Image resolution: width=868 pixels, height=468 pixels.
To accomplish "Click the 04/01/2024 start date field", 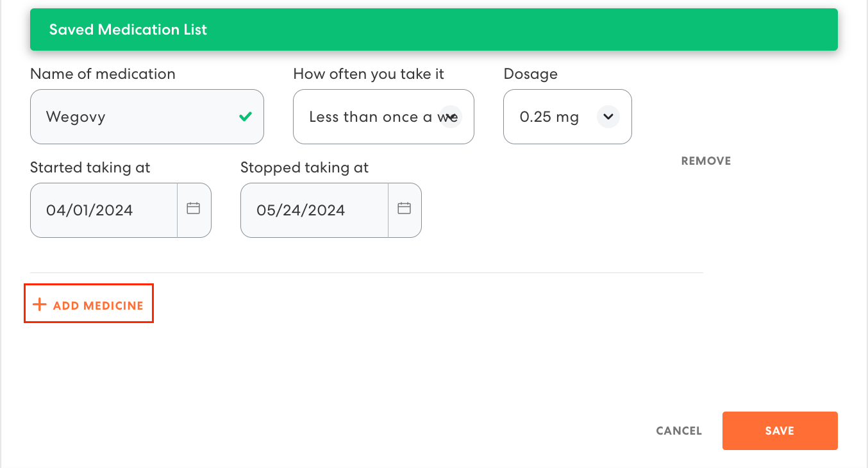I will pos(104,210).
